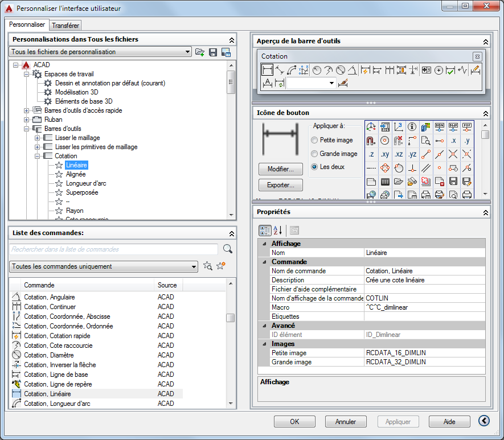Switch to the 'Transférer' tab

coord(65,26)
